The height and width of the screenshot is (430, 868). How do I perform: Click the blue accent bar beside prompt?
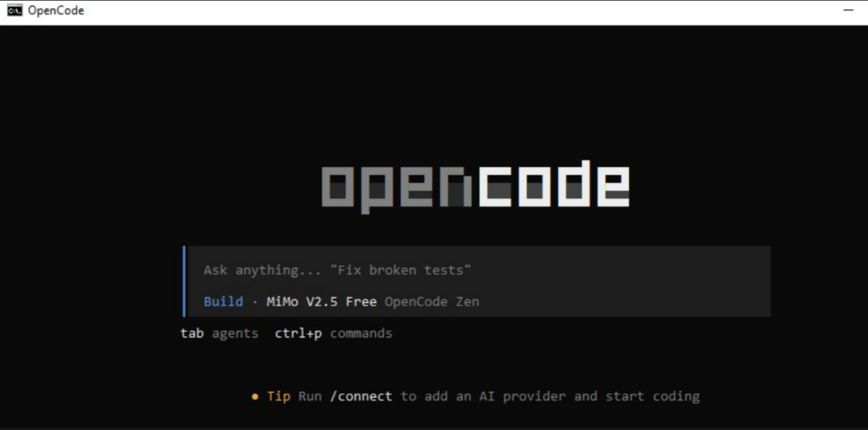(x=184, y=282)
